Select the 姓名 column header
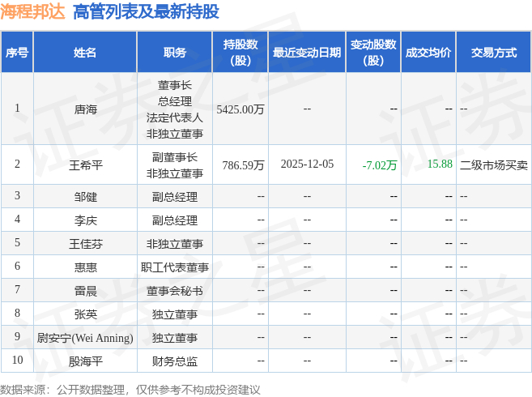This screenshot has width=532, height=397. (x=85, y=53)
